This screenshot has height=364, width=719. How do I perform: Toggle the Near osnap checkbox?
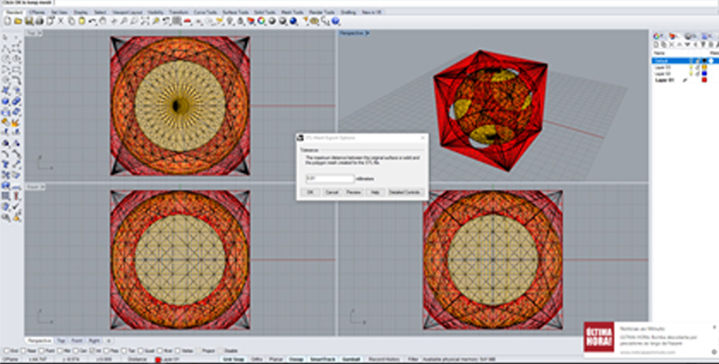tap(23, 351)
